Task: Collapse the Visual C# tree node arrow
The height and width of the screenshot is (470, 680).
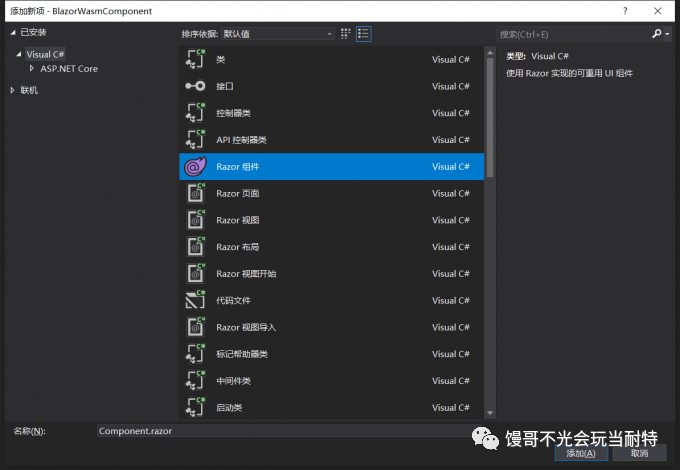Action: [x=19, y=54]
